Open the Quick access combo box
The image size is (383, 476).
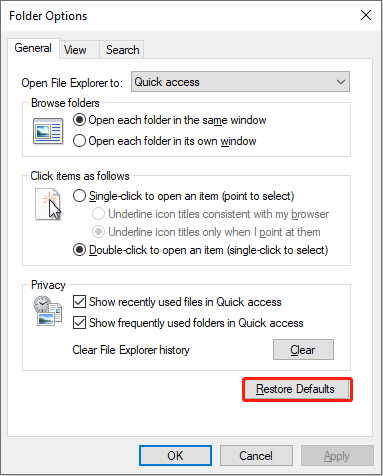(240, 82)
